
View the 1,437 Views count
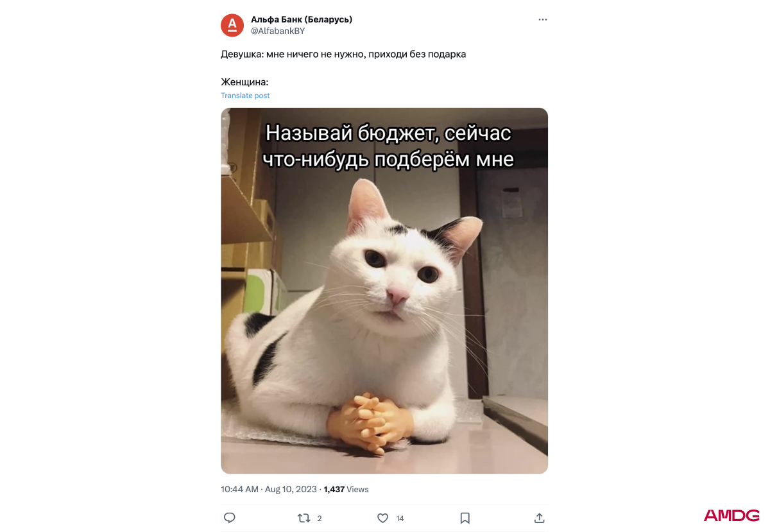tap(346, 489)
